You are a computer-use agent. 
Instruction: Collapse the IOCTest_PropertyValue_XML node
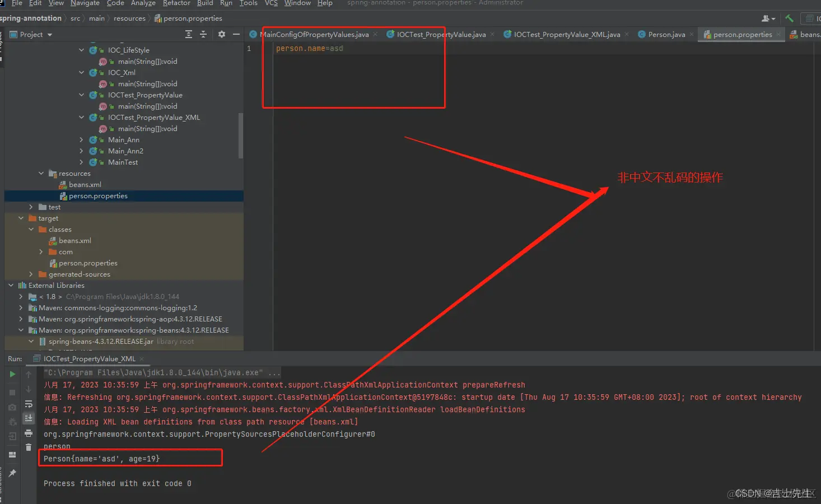point(81,118)
